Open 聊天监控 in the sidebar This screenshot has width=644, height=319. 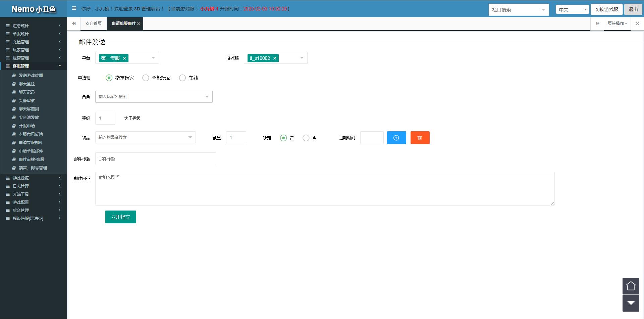pos(27,84)
